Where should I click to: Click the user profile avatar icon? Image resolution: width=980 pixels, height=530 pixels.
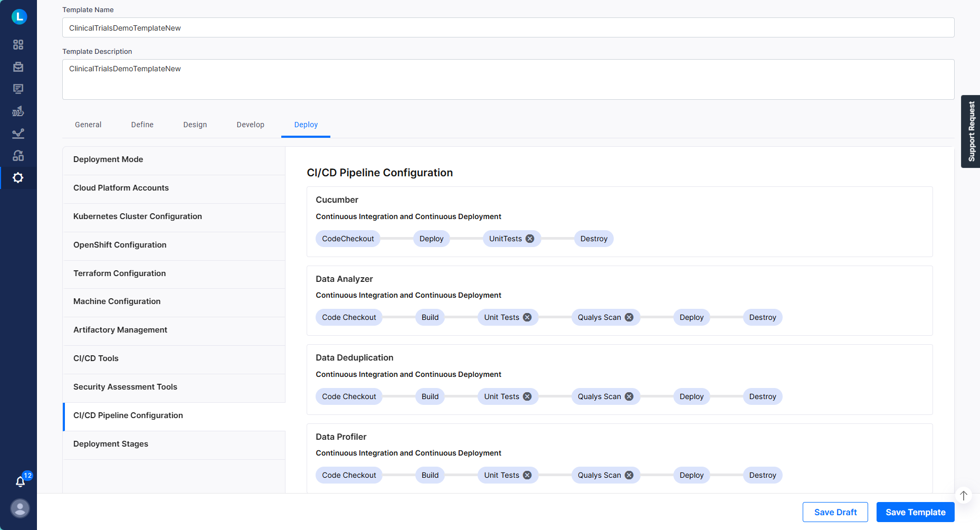click(20, 508)
